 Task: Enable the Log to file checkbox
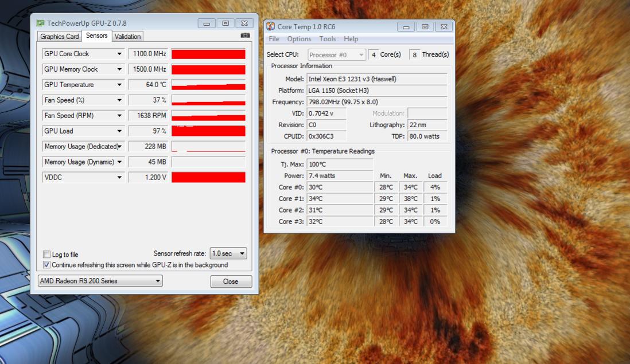(x=46, y=255)
